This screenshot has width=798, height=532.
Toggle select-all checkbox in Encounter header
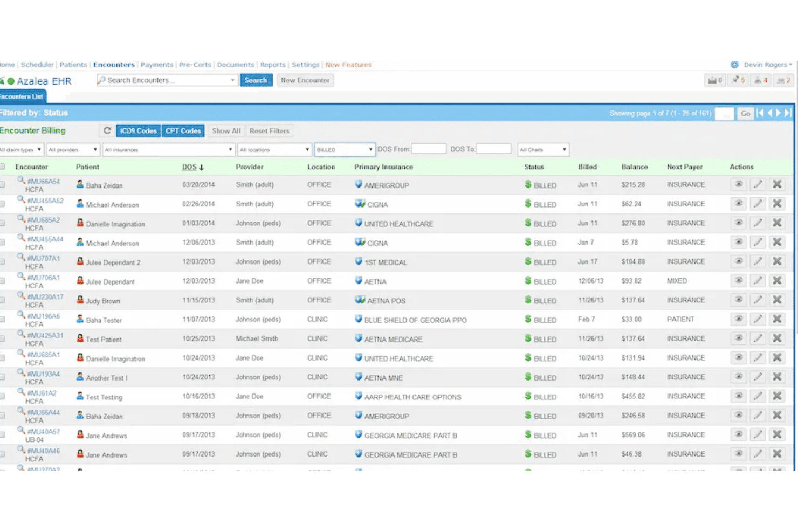tap(2, 167)
